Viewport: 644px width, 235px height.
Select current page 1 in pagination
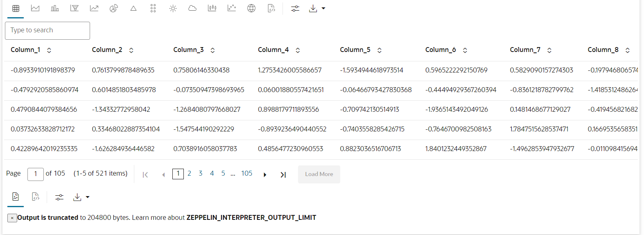(x=178, y=174)
